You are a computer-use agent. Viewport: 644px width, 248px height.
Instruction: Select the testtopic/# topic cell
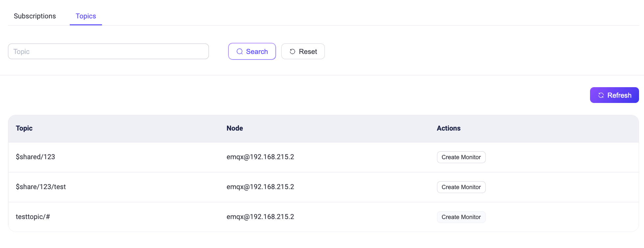pyautogui.click(x=33, y=217)
